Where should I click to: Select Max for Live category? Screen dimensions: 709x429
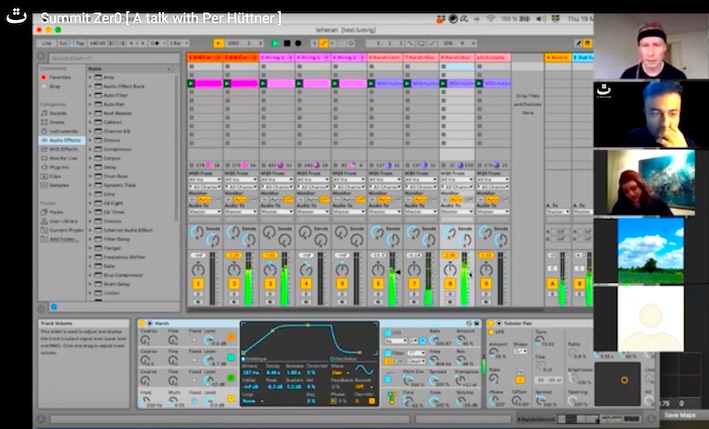[x=60, y=158]
